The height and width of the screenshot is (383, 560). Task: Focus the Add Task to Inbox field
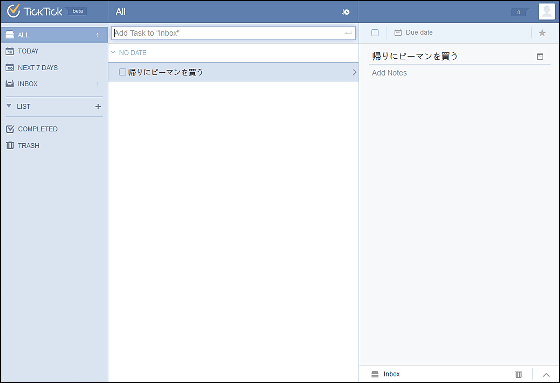(233, 33)
